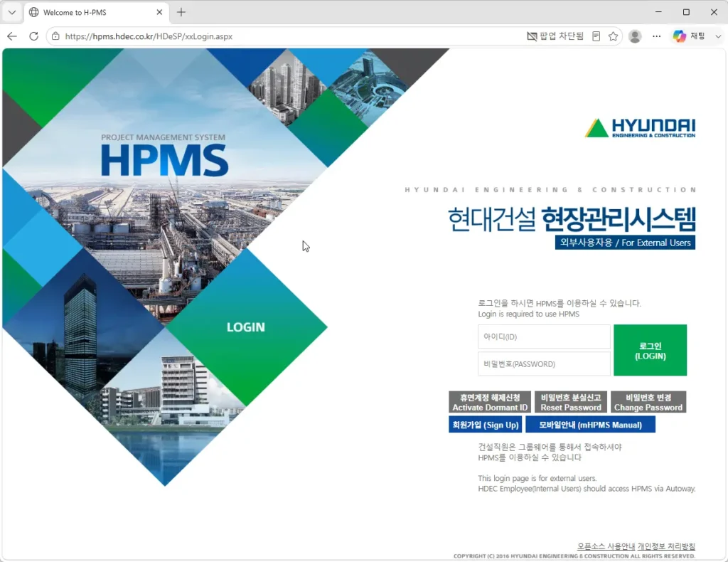
Task: Close the Welcome to H-PMS tab
Action: 159,12
